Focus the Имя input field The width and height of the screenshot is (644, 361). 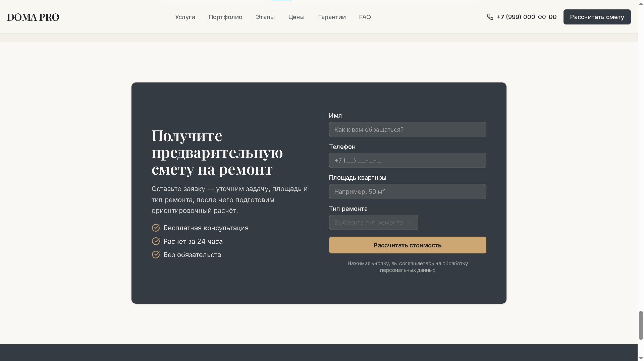pyautogui.click(x=408, y=129)
